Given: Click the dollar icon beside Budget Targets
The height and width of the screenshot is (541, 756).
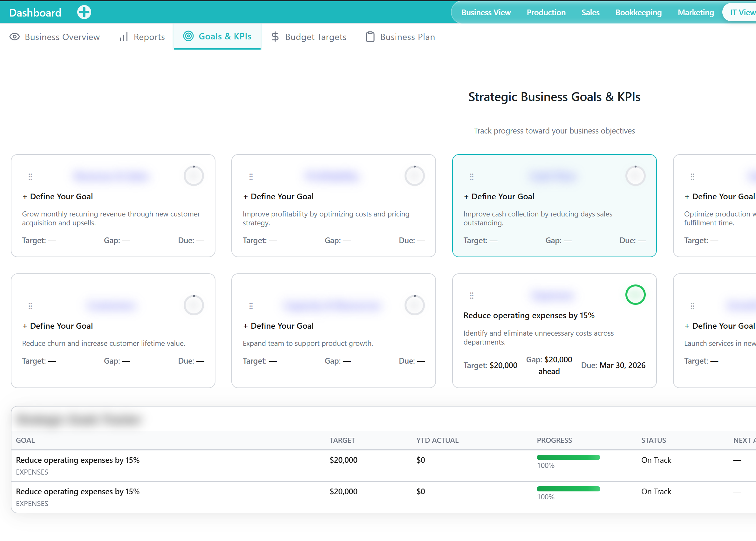Looking at the screenshot, I should click(275, 37).
